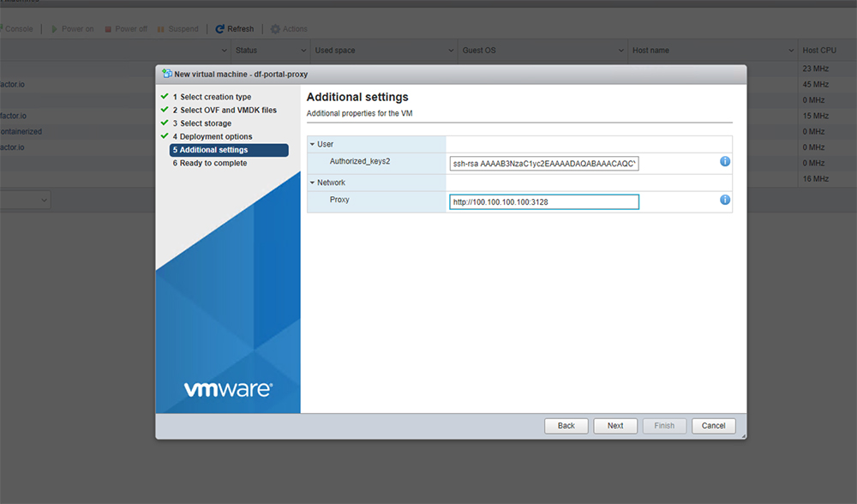Viewport: 857px width, 504px height.
Task: Click the Back button
Action: pyautogui.click(x=566, y=426)
